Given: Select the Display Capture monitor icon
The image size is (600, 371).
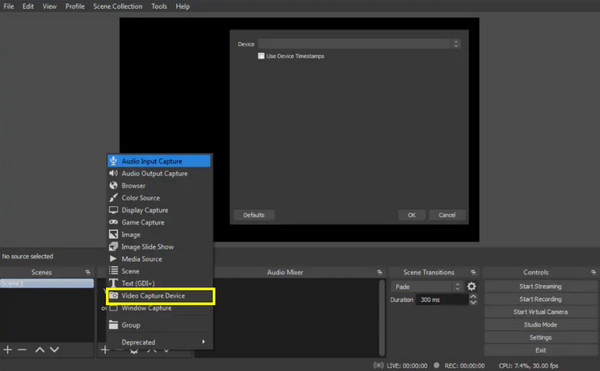Looking at the screenshot, I should tap(113, 210).
